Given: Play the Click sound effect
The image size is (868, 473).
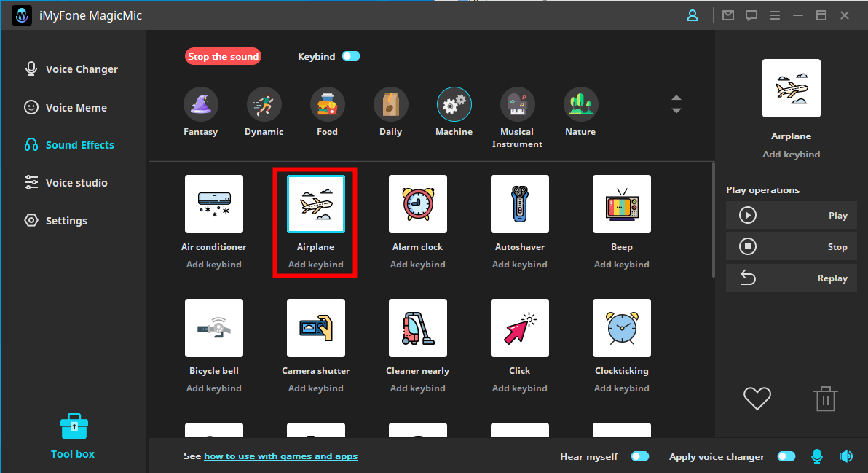Looking at the screenshot, I should tap(520, 328).
